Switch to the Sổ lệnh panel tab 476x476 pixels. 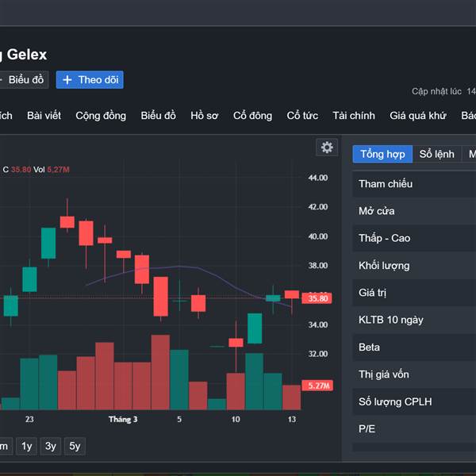(436, 154)
